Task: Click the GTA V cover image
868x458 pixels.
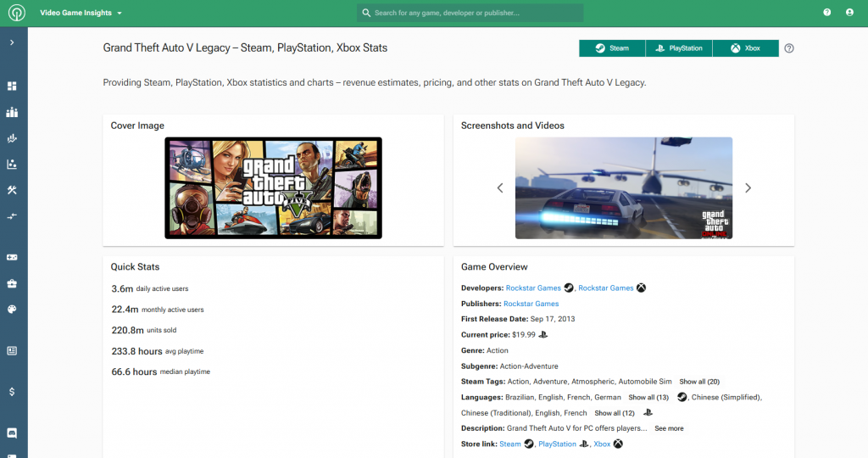Action: tap(274, 187)
